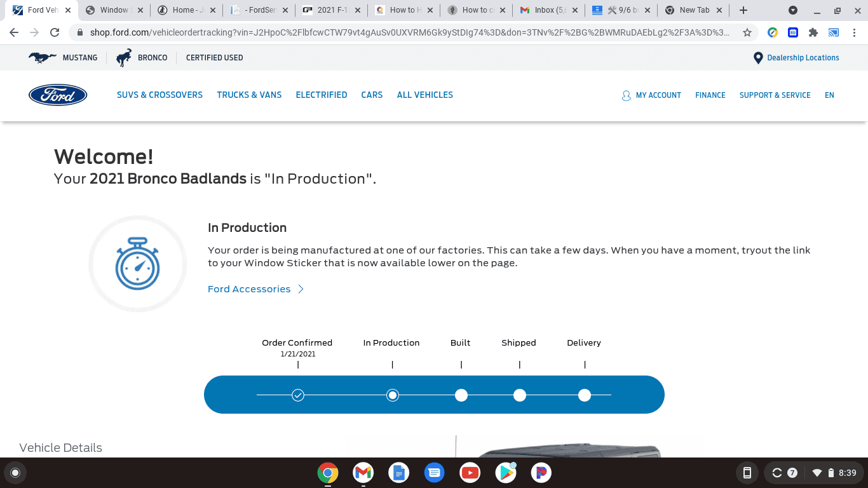
Task: Expand the Trucks & Vans menu
Action: point(249,95)
